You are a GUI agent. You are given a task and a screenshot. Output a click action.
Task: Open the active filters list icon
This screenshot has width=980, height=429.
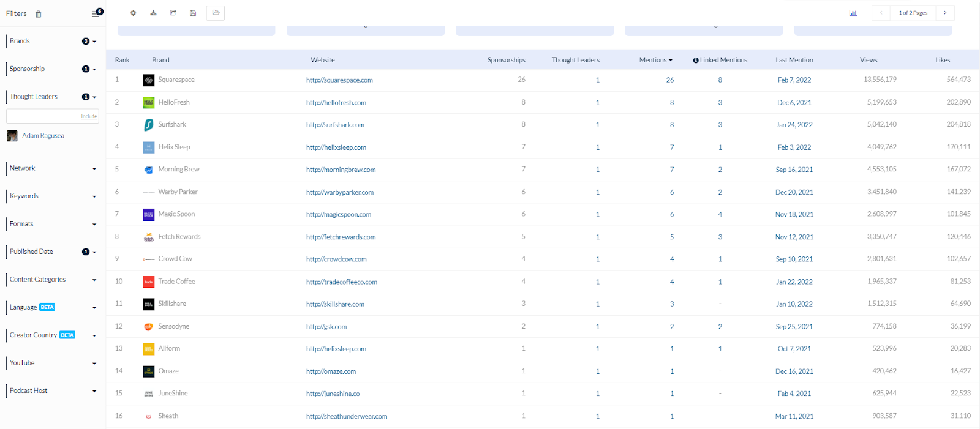96,13
